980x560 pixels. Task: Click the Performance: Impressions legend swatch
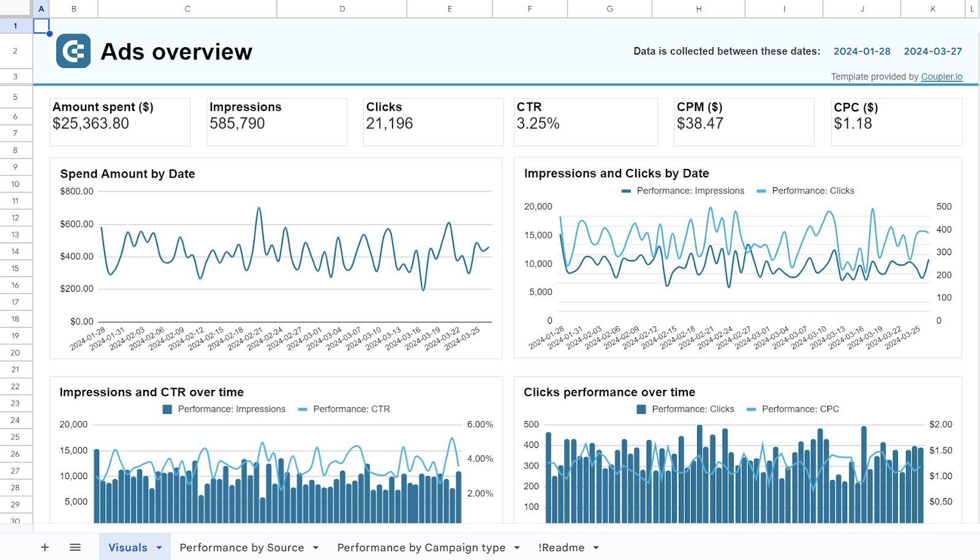point(167,409)
